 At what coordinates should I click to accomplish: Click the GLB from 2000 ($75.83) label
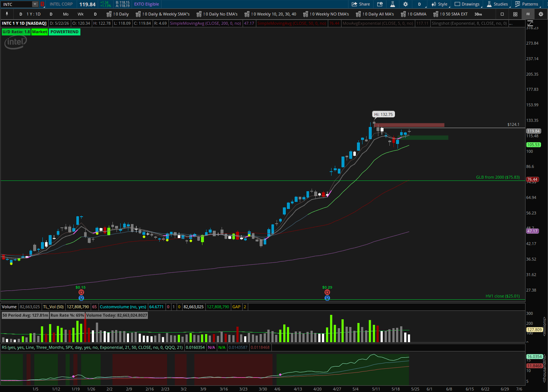point(498,177)
